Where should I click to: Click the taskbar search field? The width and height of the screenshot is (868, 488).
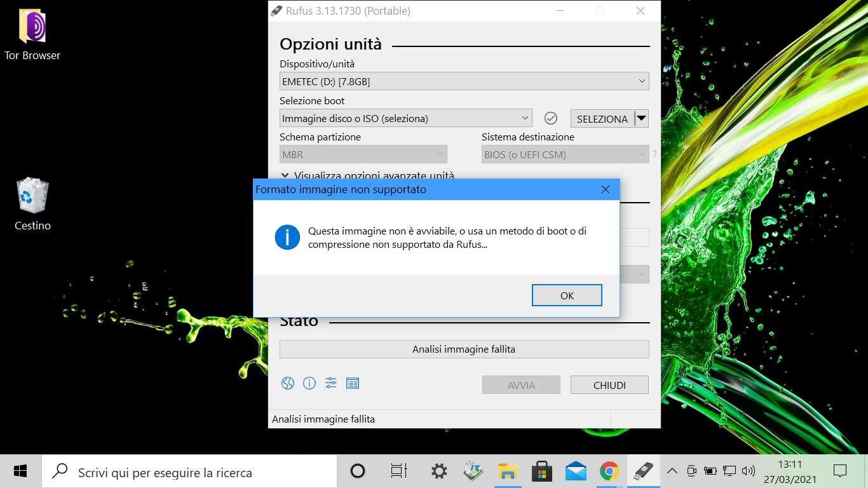tap(189, 471)
